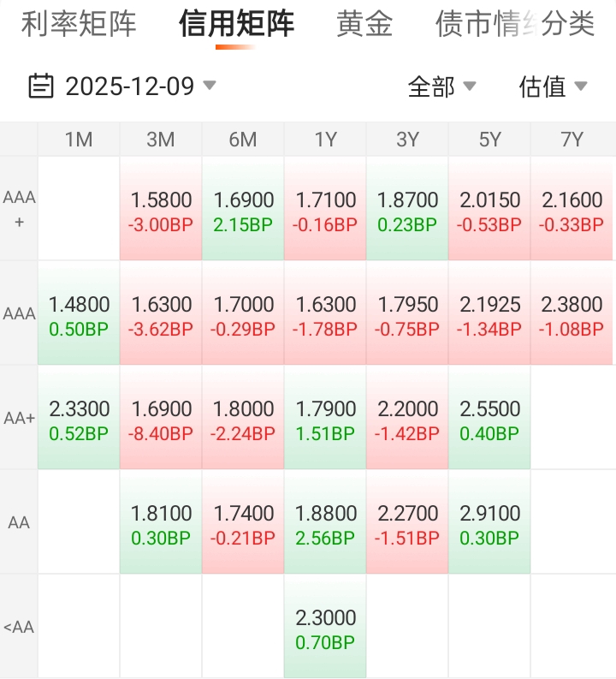Open the 黄金 tab
This screenshot has height=679, width=616.
pyautogui.click(x=364, y=24)
